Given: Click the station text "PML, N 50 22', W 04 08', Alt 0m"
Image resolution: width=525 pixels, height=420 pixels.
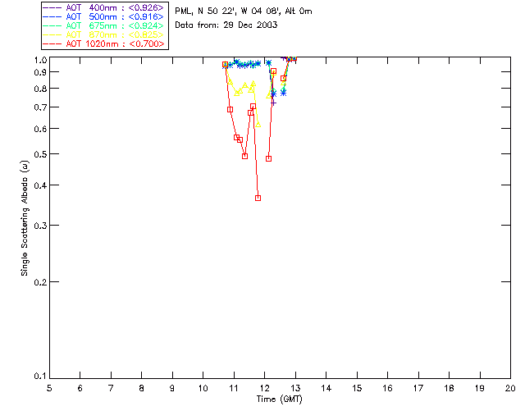Looking at the screenshot, I should (244, 11).
